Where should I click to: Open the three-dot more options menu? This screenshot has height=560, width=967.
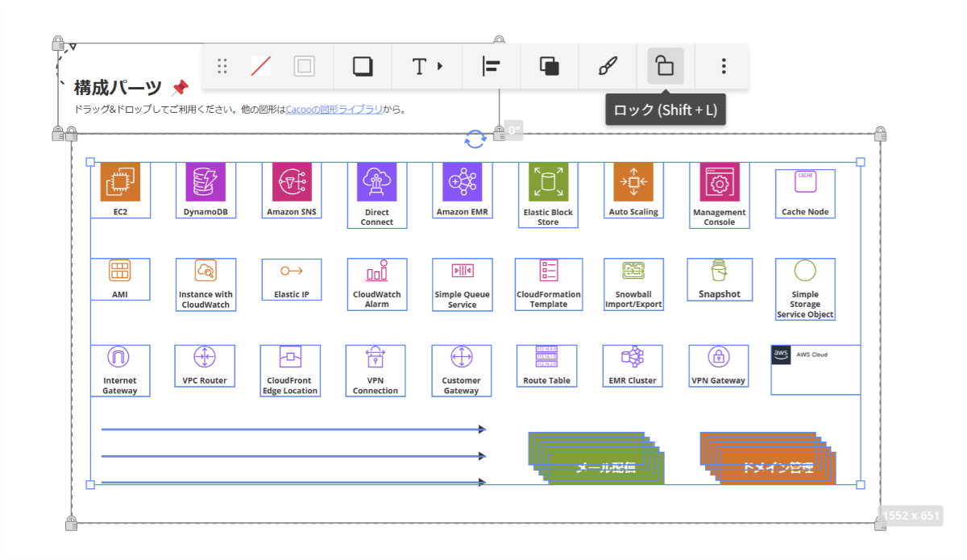pyautogui.click(x=724, y=66)
